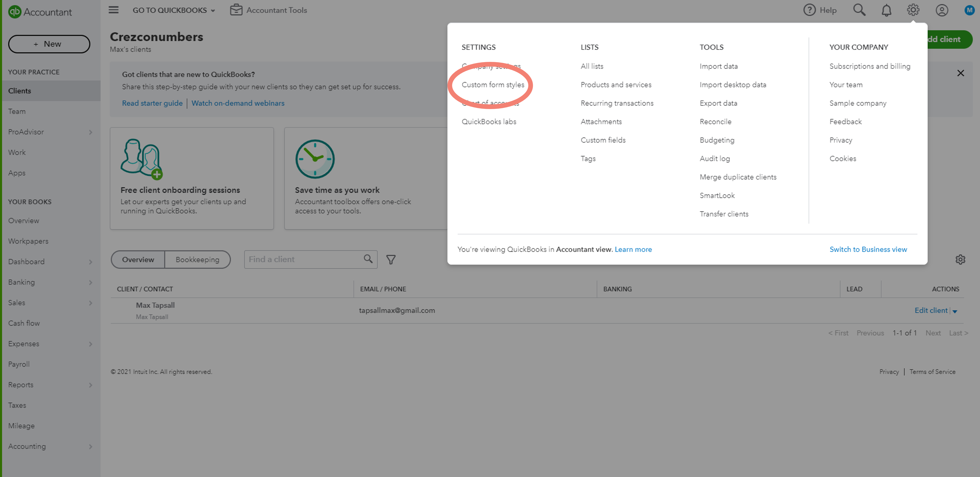The height and width of the screenshot is (477, 980).
Task: Open Recurring transactions list
Action: [617, 103]
